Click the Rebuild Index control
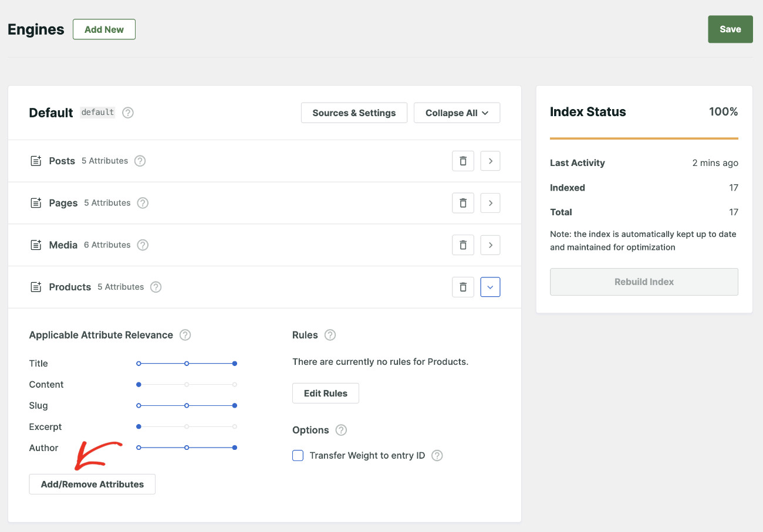Image resolution: width=763 pixels, height=532 pixels. (x=644, y=282)
